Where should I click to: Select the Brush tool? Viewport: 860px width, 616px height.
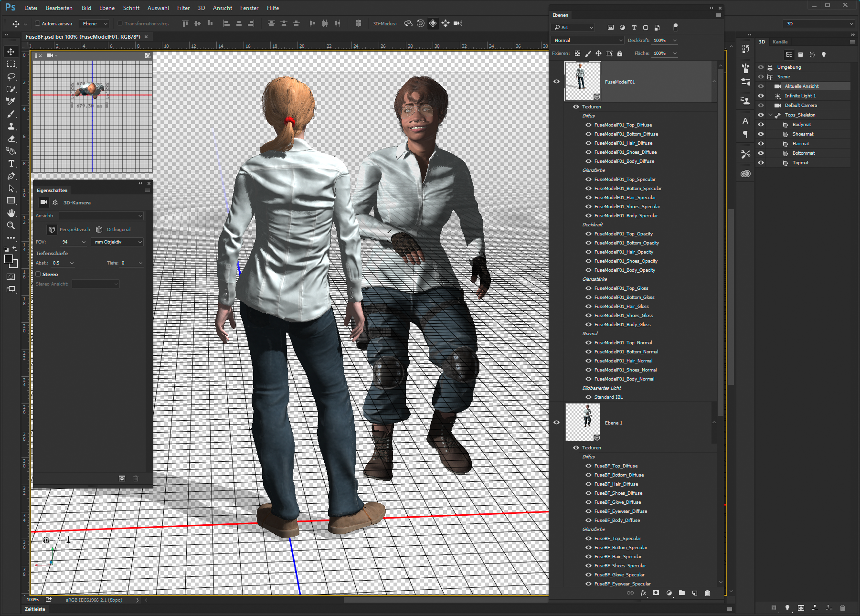pyautogui.click(x=11, y=114)
